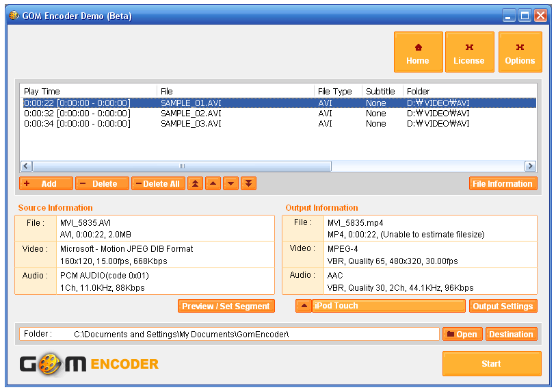
Task: Click source video Motion JPEG DIB Format text
Action: coord(127,249)
